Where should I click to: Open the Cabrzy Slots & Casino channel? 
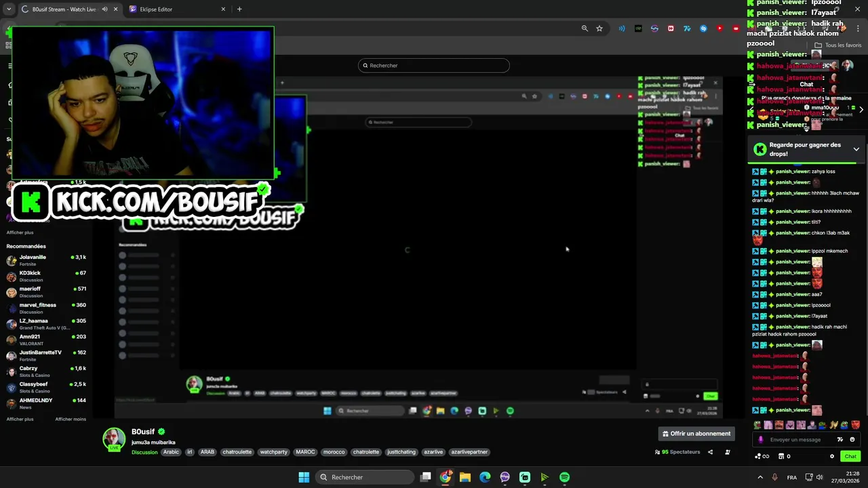46,371
